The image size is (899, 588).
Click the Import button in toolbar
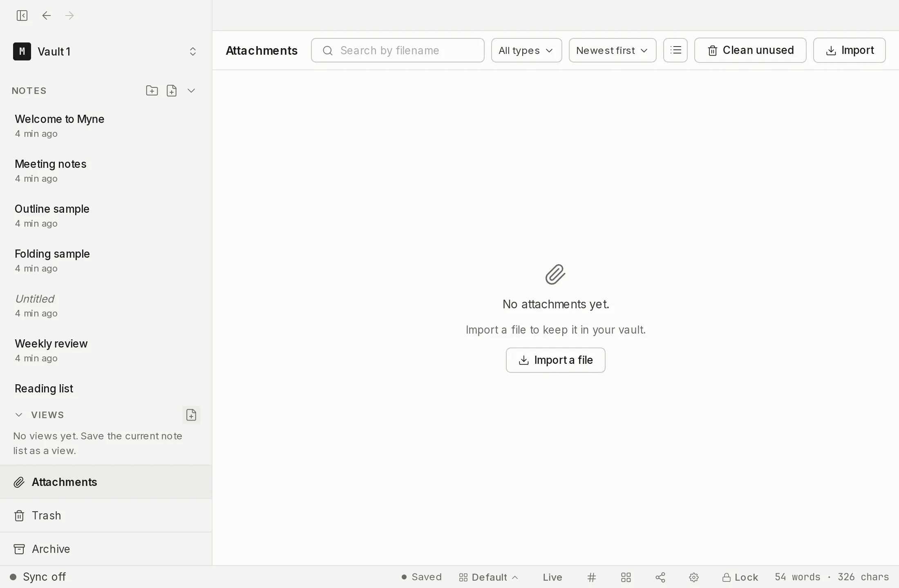[849, 50]
